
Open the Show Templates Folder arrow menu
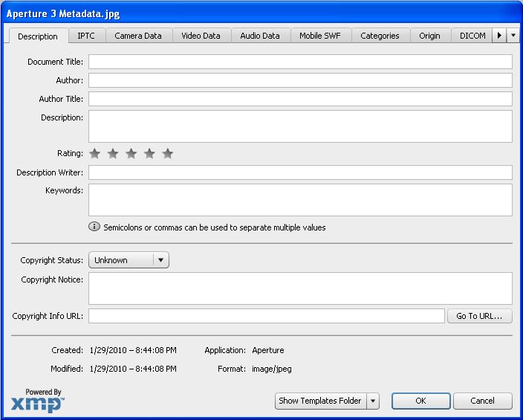(373, 401)
